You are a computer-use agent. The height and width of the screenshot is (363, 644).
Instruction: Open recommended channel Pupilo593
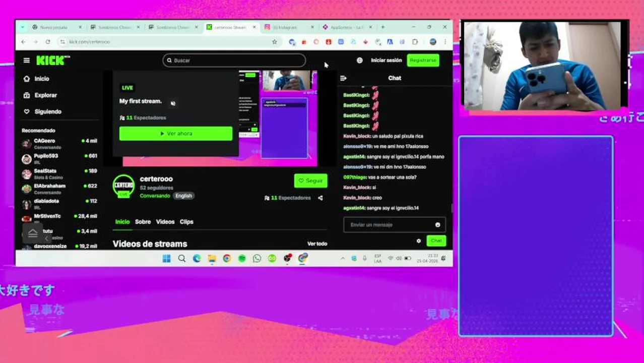(x=59, y=159)
